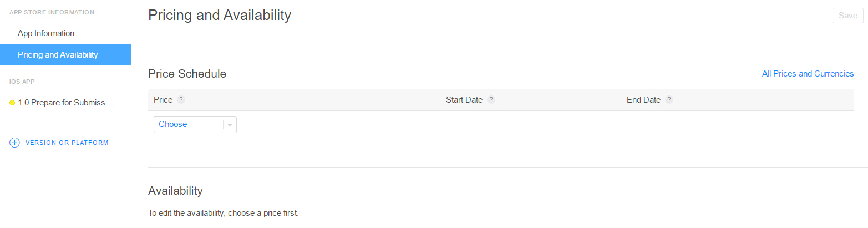Click the Start Date column header label
Viewport: 868px width, 228px height.
[464, 100]
